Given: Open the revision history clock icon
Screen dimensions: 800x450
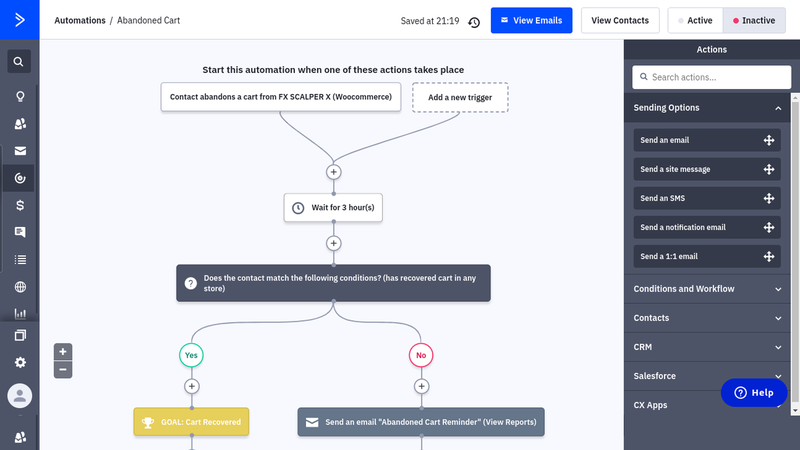Looking at the screenshot, I should pos(474,22).
